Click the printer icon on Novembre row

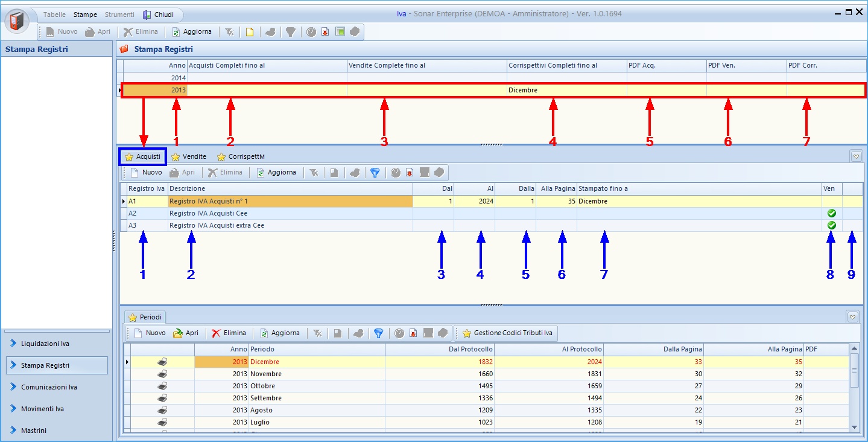[162, 374]
